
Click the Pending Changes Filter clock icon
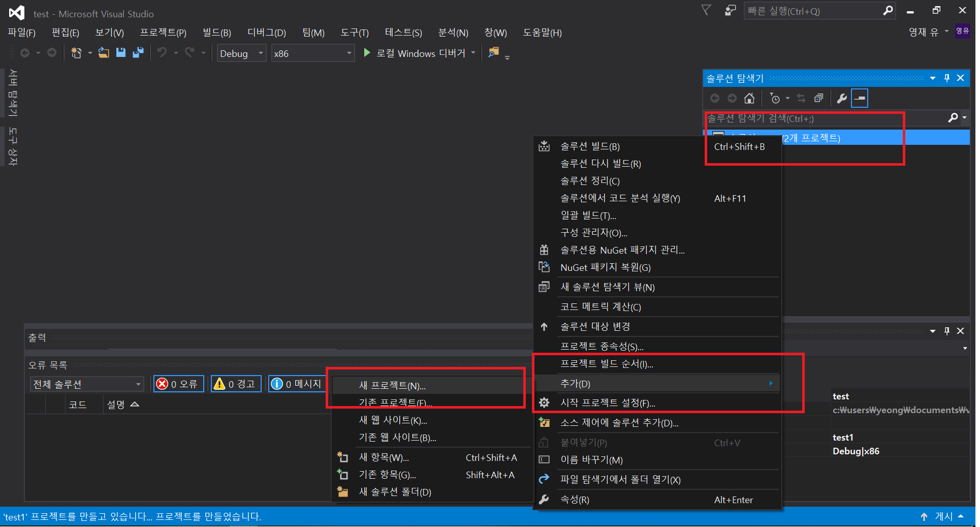point(775,99)
